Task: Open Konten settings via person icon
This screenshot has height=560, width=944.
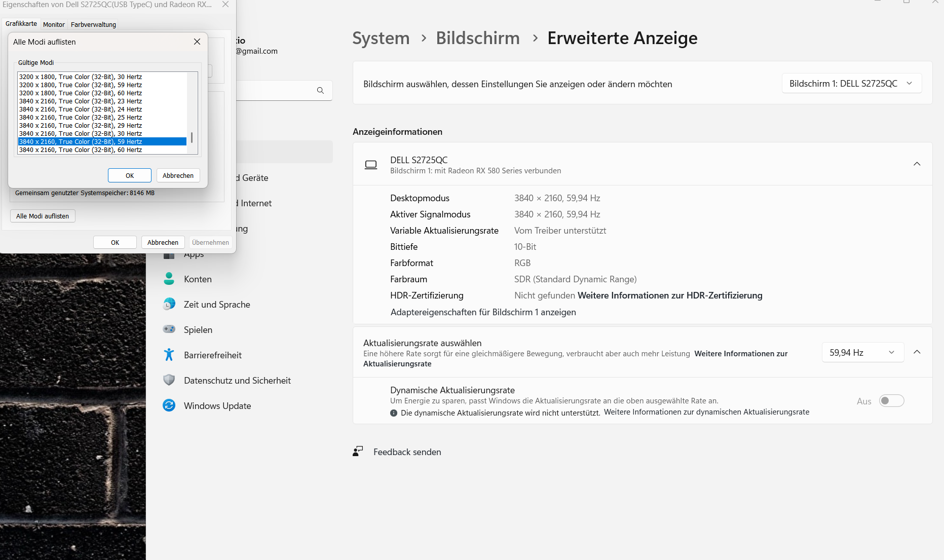Action: tap(169, 279)
